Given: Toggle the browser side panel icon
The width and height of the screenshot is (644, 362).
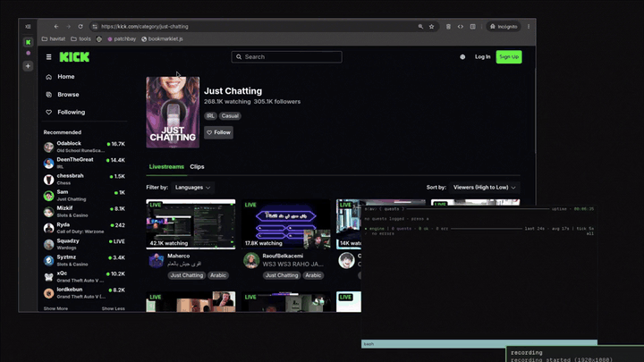Looking at the screenshot, I should point(473,27).
